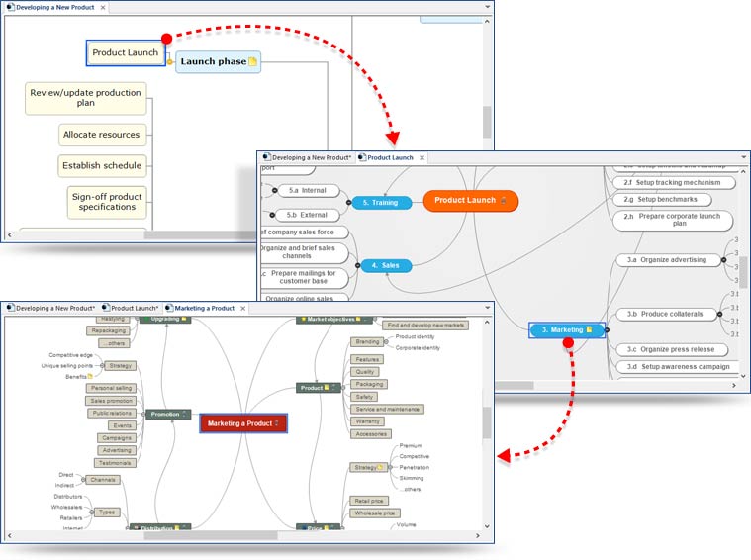751x560 pixels.
Task: Click vertical scrollbar thumb in Marketing a Product window
Action: pyautogui.click(x=487, y=422)
